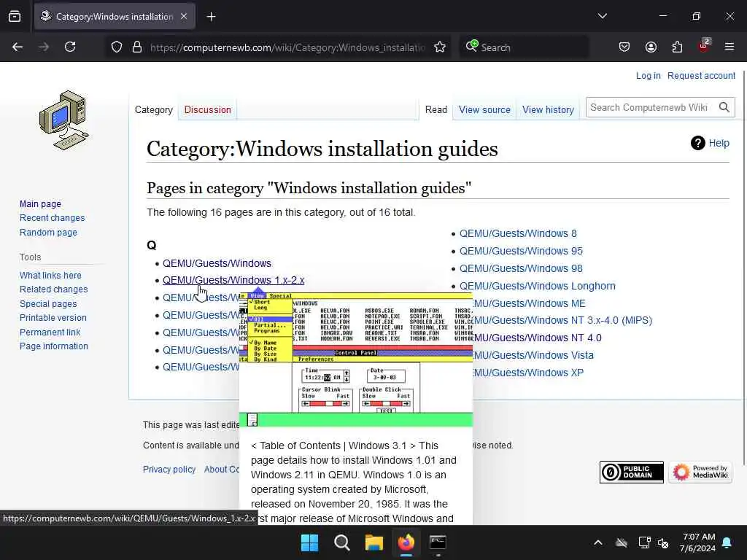The height and width of the screenshot is (560, 747).
Task: Open the Firefox taskbar icon
Action: pyautogui.click(x=406, y=542)
